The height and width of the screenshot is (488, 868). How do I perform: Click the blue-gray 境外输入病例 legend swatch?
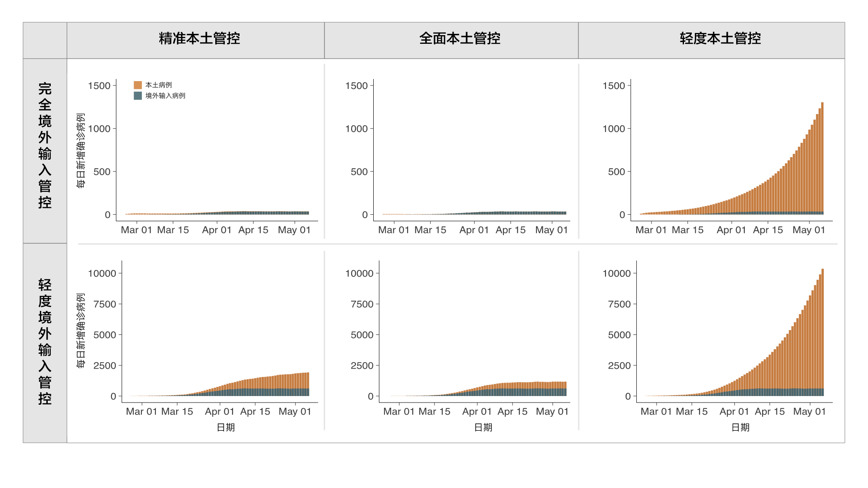138,96
